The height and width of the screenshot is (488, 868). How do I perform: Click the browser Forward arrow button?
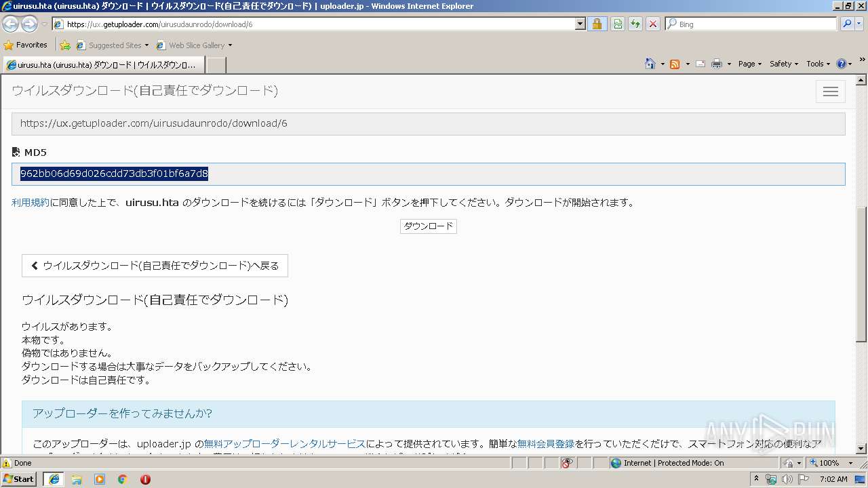pos(29,24)
